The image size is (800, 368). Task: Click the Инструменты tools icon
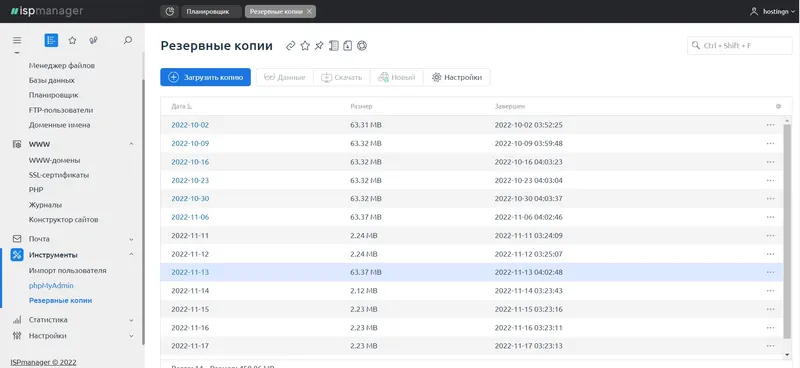pos(17,255)
